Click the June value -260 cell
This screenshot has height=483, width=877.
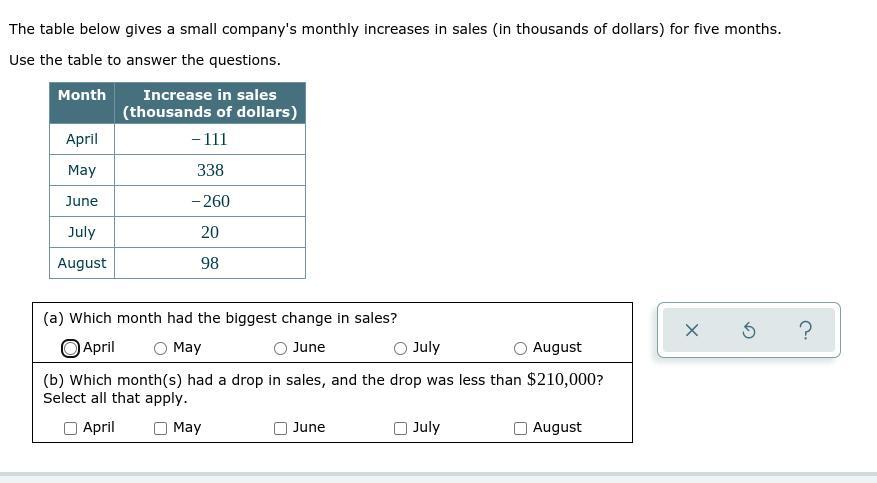click(210, 201)
